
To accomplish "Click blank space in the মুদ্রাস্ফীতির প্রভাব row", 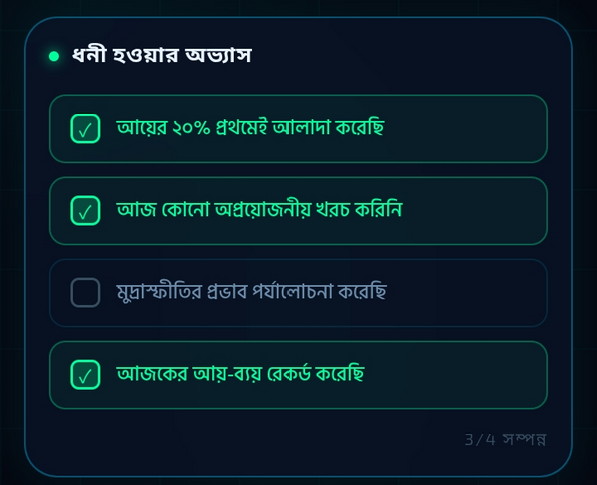I will [466, 292].
